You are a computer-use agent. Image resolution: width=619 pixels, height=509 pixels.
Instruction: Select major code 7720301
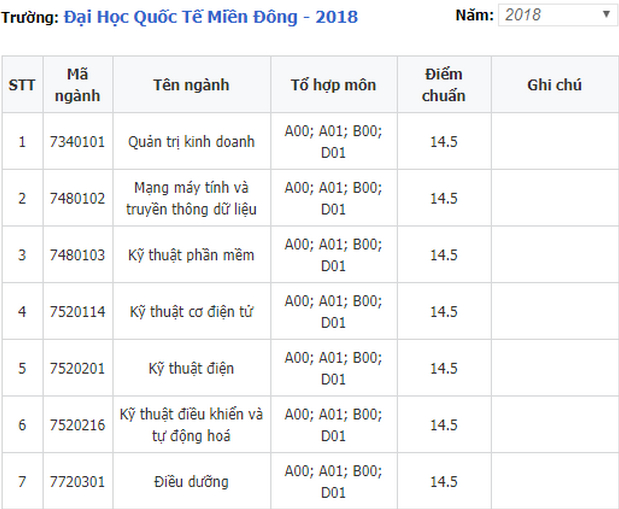tap(77, 482)
